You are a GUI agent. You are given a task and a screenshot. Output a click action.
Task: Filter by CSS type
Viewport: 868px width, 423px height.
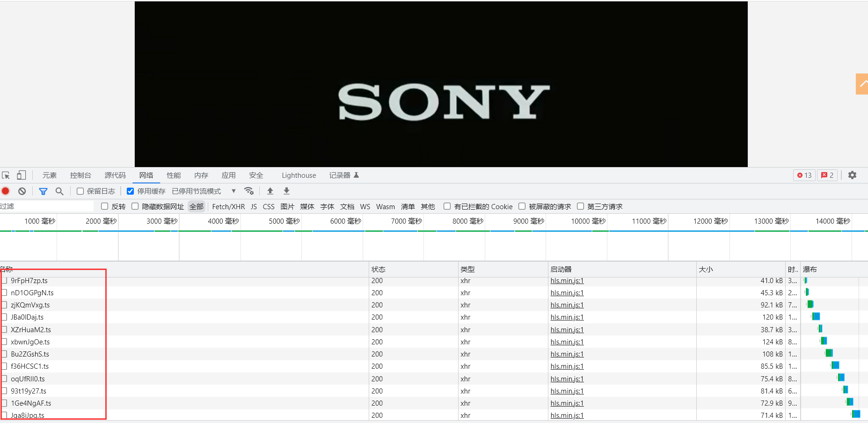269,206
